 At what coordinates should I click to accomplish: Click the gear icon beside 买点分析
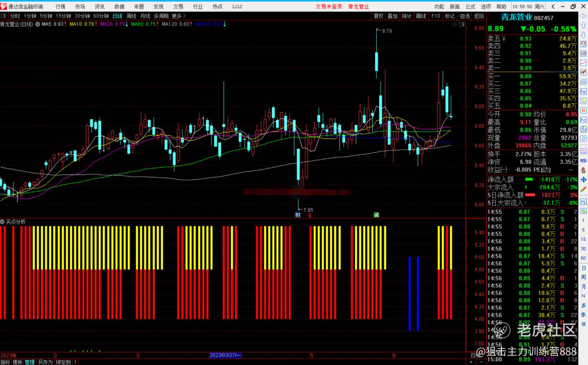click(x=2, y=222)
